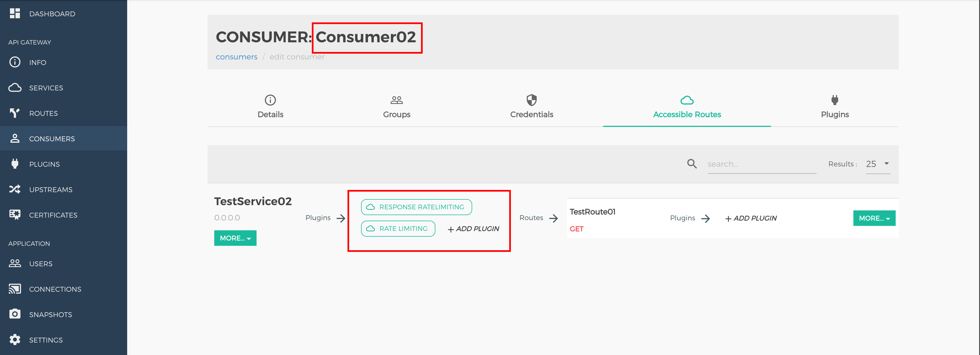Add plugin to TestRoute01 route
Viewport: 980px width, 355px height.
(751, 218)
